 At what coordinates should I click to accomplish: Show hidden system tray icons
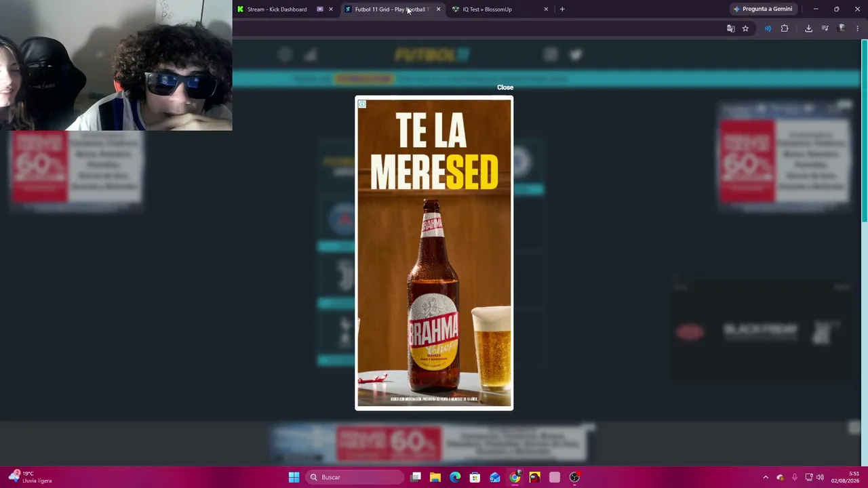[x=766, y=477]
